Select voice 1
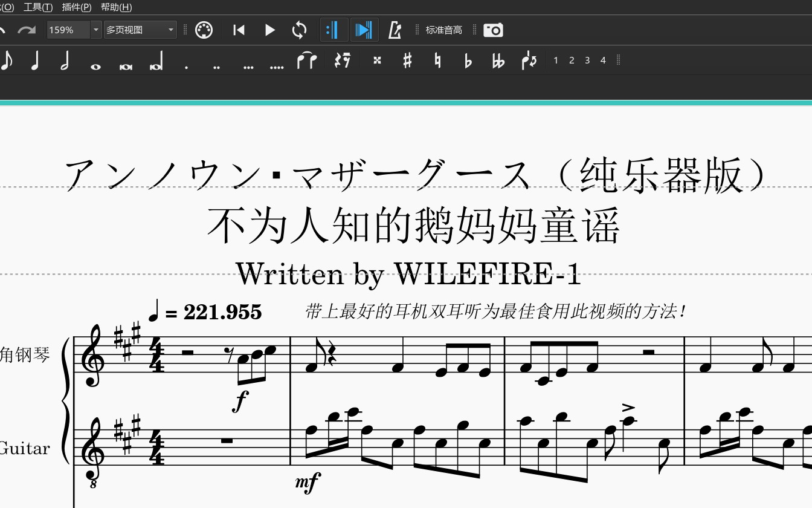The width and height of the screenshot is (812, 508). [556, 60]
